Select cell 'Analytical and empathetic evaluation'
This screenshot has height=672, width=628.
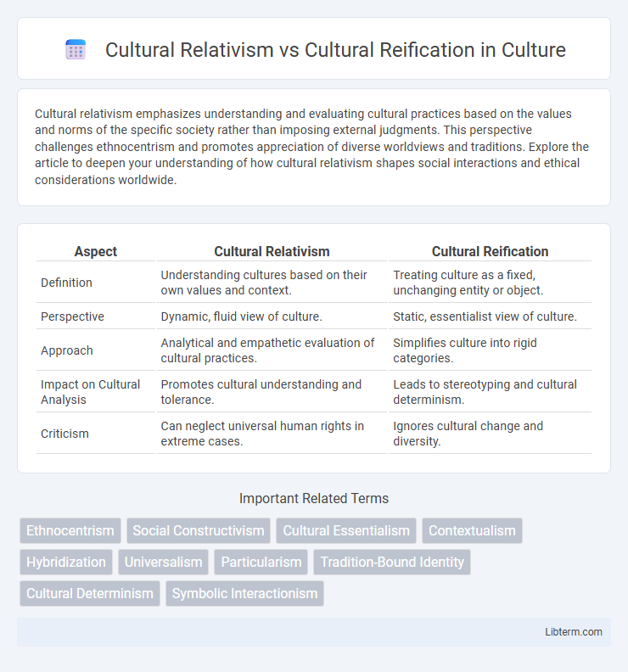pos(272,350)
